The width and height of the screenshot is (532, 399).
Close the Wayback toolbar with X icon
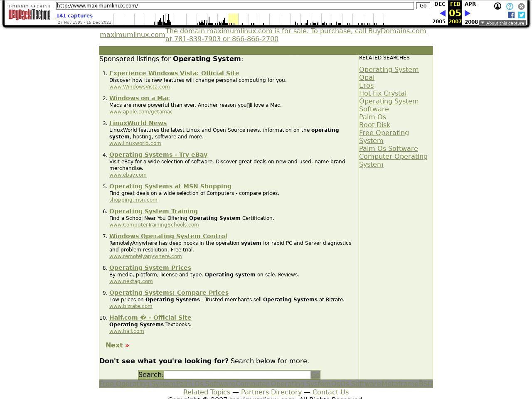pyautogui.click(x=521, y=6)
